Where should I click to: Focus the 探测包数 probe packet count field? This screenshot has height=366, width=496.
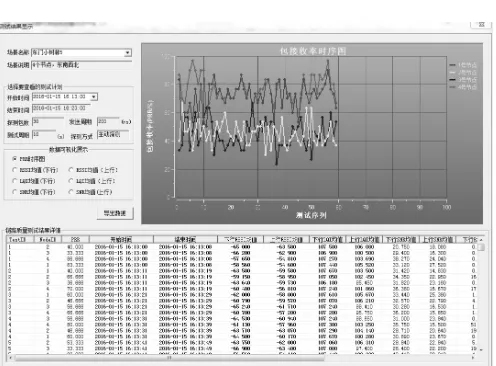point(48,122)
